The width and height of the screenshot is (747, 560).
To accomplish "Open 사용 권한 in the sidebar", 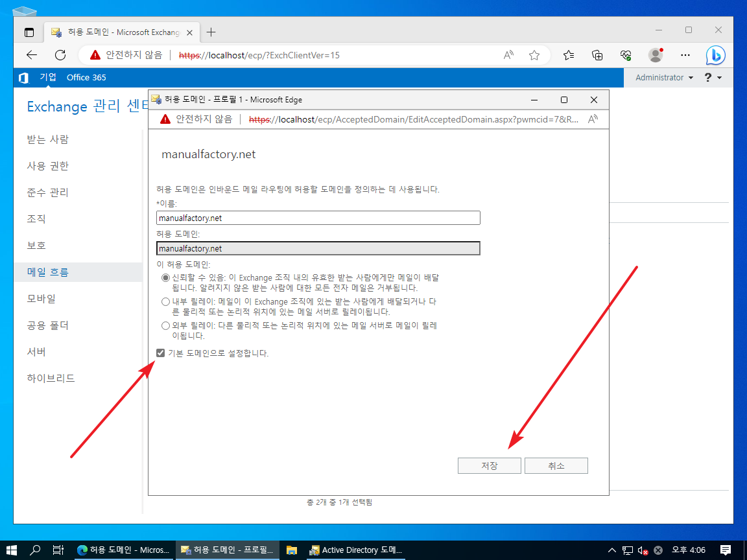I will (x=47, y=166).
